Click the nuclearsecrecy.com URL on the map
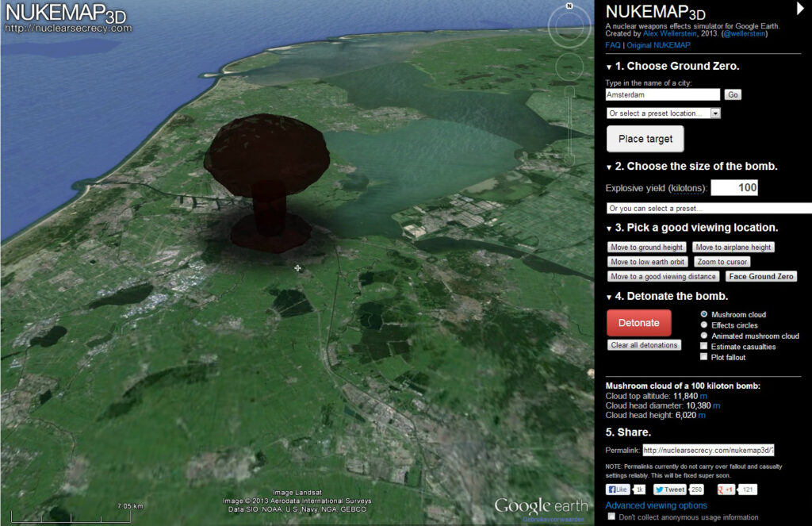This screenshot has width=812, height=526. pyautogui.click(x=68, y=28)
